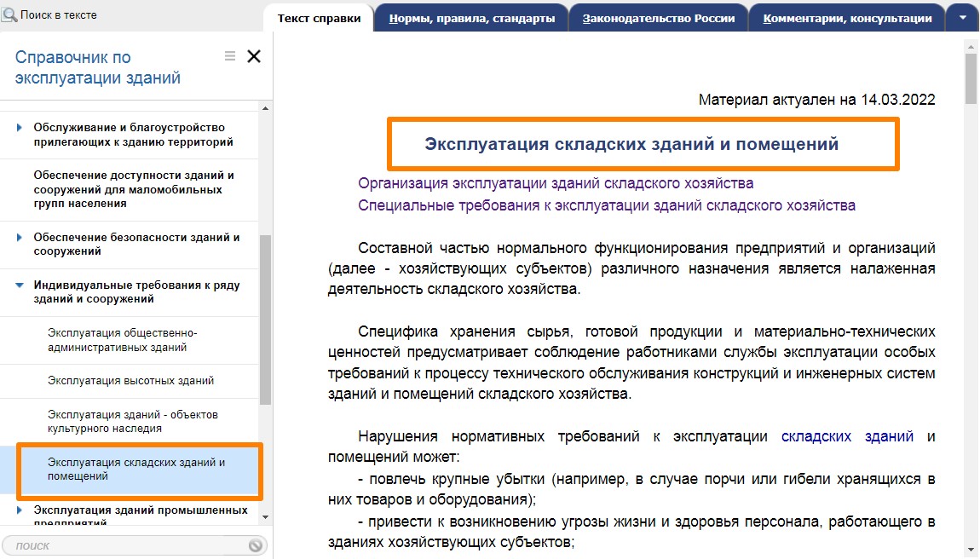
Task: Open the Комментарии, консультации tab
Action: pyautogui.click(x=848, y=18)
